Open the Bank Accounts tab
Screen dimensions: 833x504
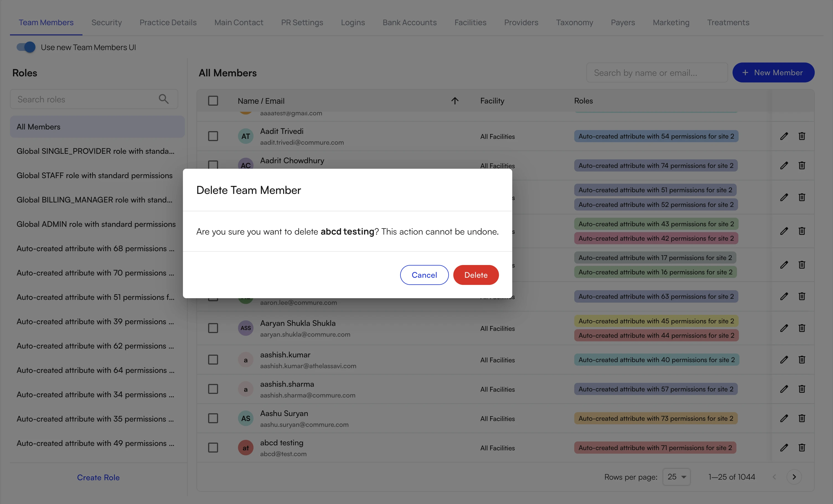(409, 22)
